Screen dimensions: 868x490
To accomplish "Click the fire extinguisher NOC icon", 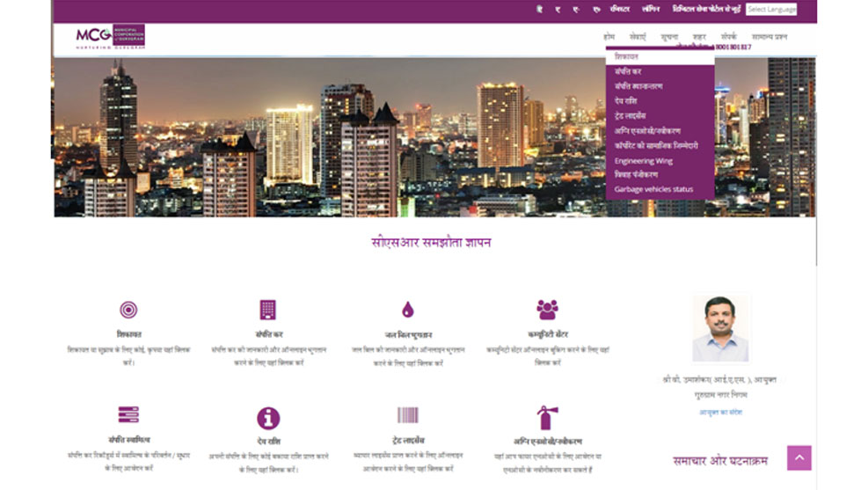I will (x=547, y=417).
